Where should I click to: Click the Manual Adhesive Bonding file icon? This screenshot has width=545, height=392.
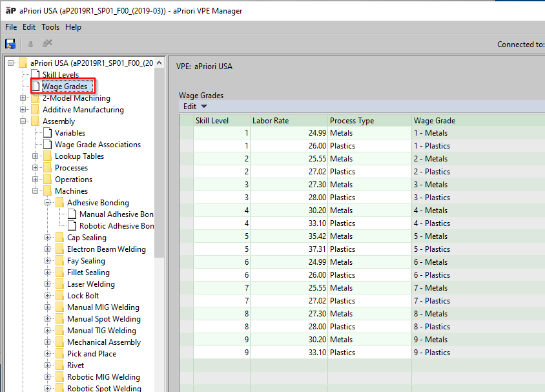click(x=72, y=214)
